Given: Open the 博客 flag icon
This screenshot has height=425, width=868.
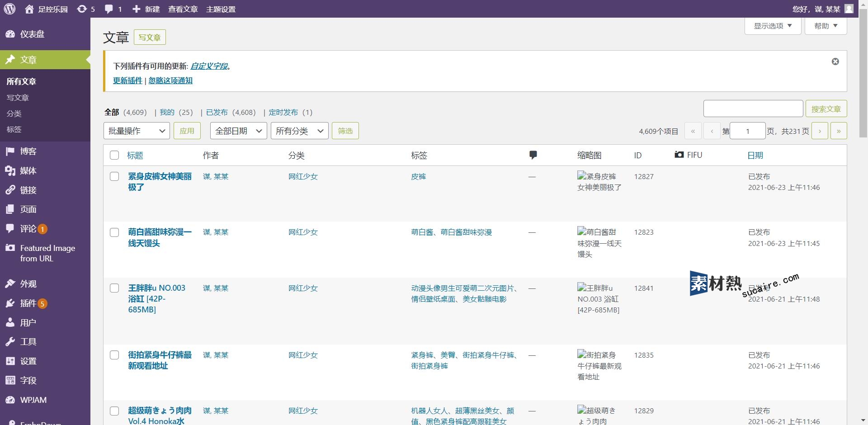Looking at the screenshot, I should [10, 151].
